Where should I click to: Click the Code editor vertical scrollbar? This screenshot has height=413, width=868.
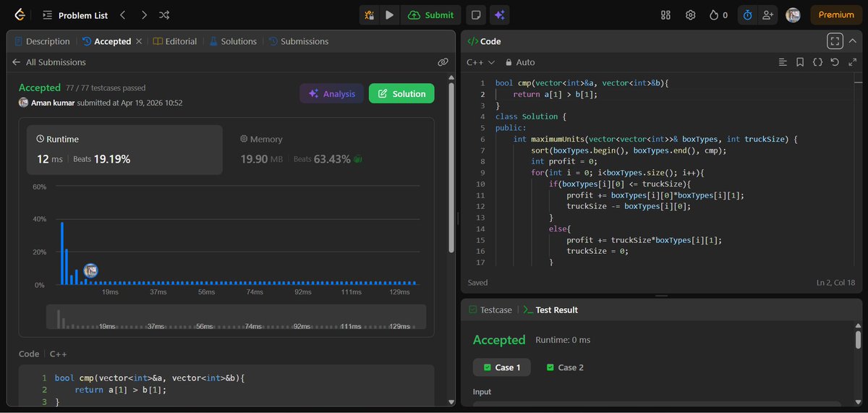point(858,170)
